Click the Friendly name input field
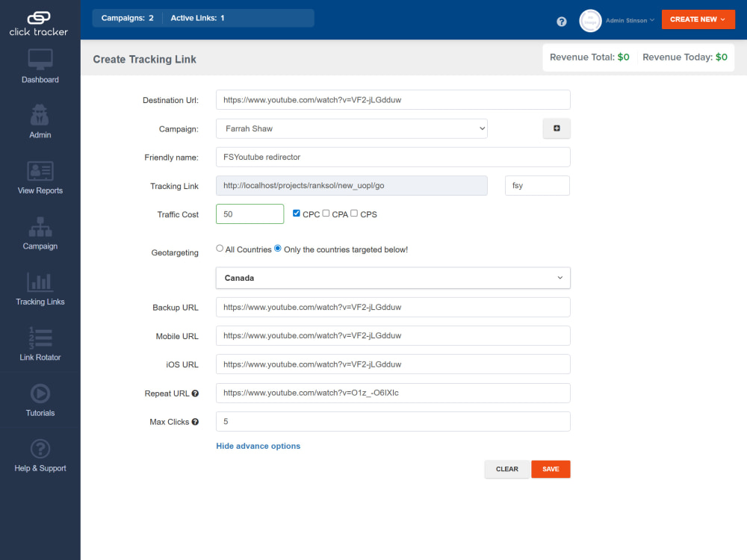The height and width of the screenshot is (560, 747). point(393,157)
